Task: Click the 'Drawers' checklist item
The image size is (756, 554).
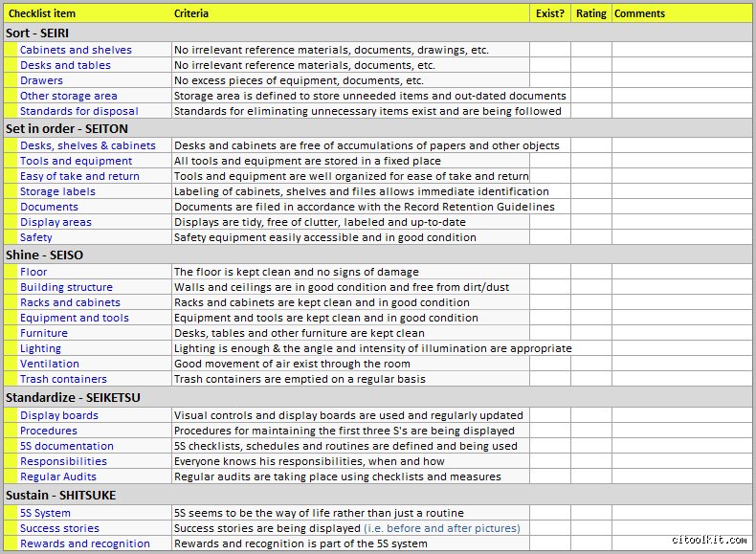Action: click(41, 80)
